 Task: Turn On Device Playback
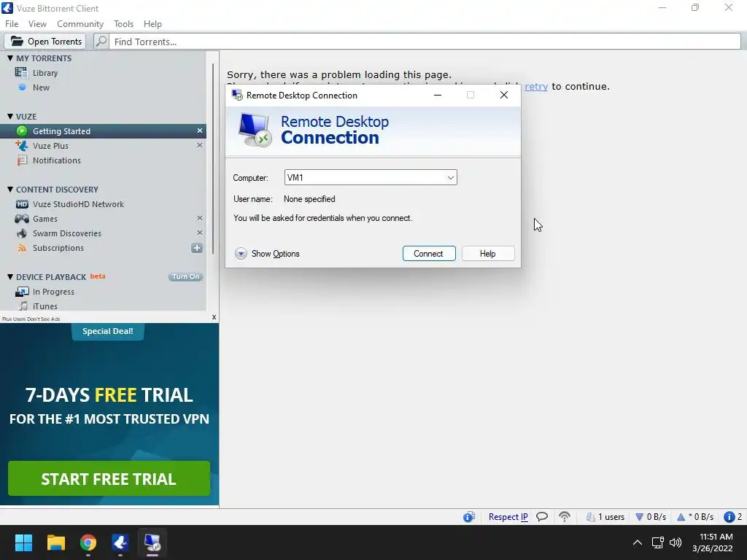tap(186, 276)
